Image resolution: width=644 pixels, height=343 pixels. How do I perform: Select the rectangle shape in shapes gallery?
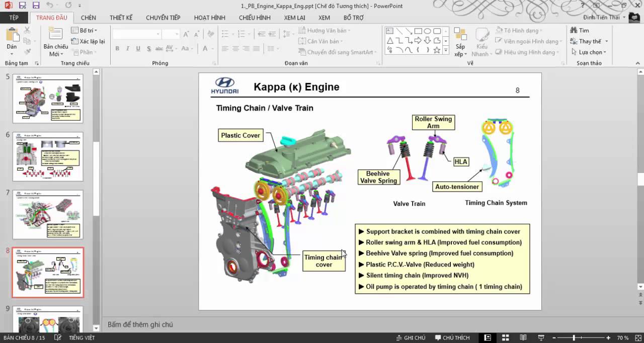click(x=418, y=31)
